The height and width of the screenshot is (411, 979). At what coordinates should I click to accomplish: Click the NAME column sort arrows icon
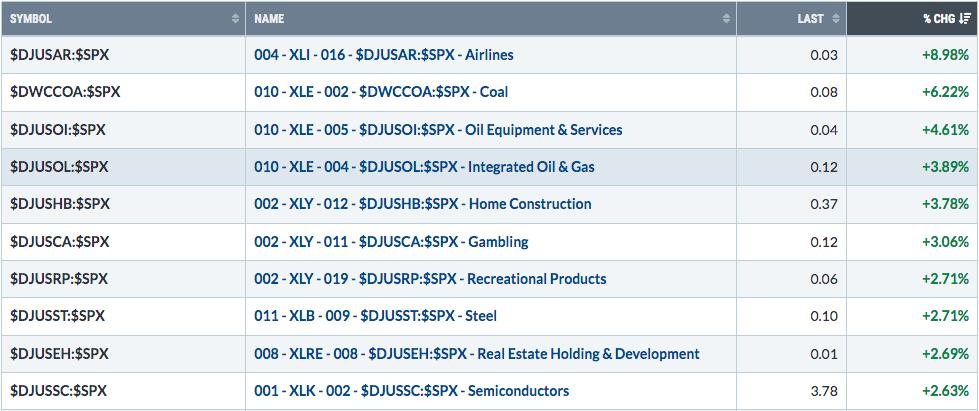pos(727,19)
